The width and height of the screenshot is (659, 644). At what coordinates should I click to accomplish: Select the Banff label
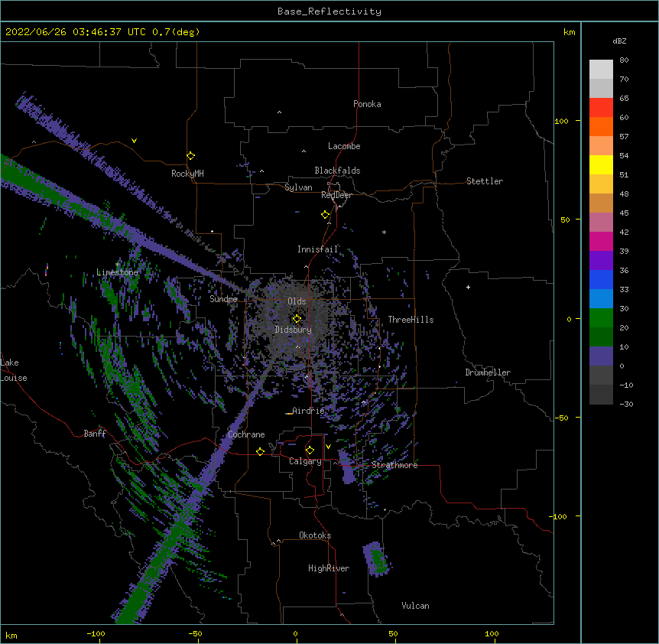[95, 434]
